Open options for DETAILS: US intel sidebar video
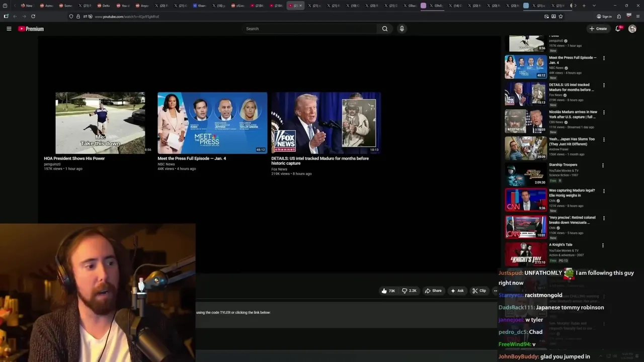Image resolution: width=644 pixels, height=362 pixels. click(x=604, y=85)
